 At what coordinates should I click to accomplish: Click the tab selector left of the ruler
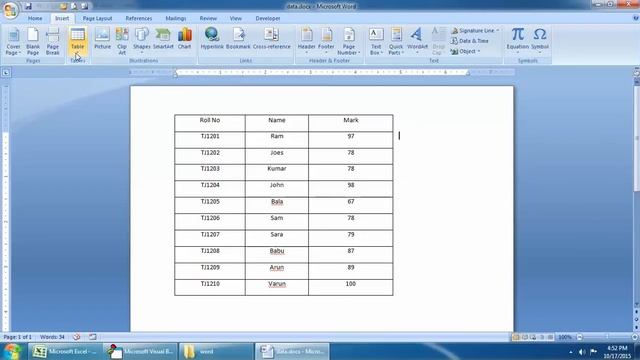[x=6, y=73]
